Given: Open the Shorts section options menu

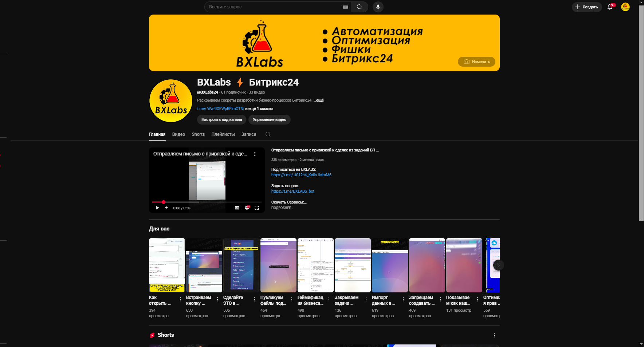Looking at the screenshot, I should click(x=494, y=335).
